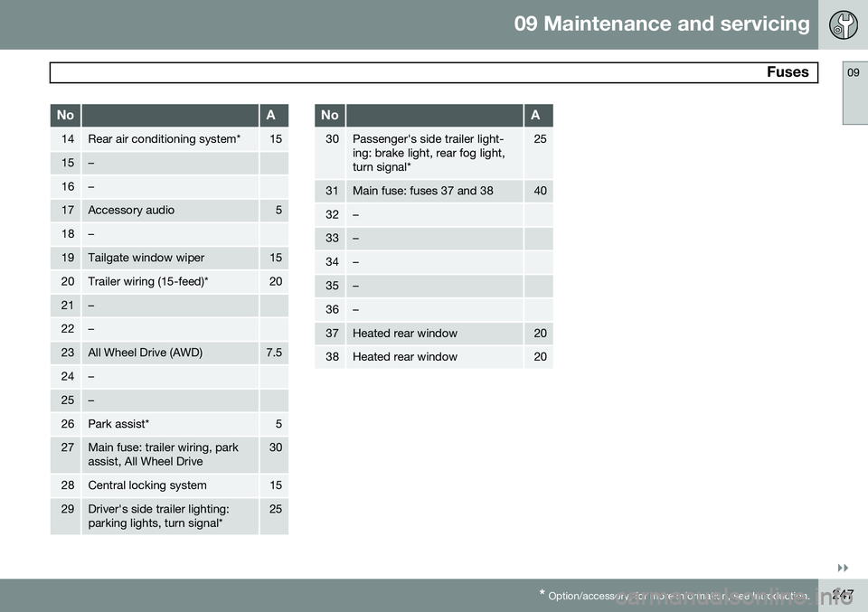Click the wrench maintenance icon in header
The width and height of the screenshot is (868, 612).
(843, 25)
